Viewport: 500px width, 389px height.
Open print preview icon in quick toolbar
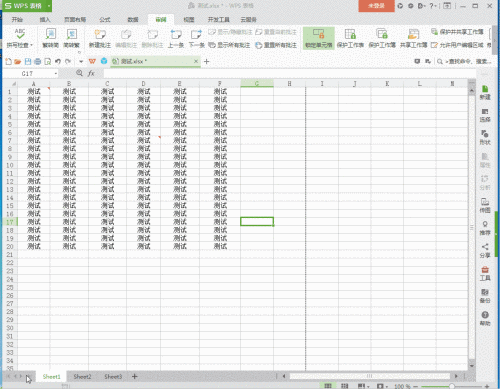pos(48,61)
